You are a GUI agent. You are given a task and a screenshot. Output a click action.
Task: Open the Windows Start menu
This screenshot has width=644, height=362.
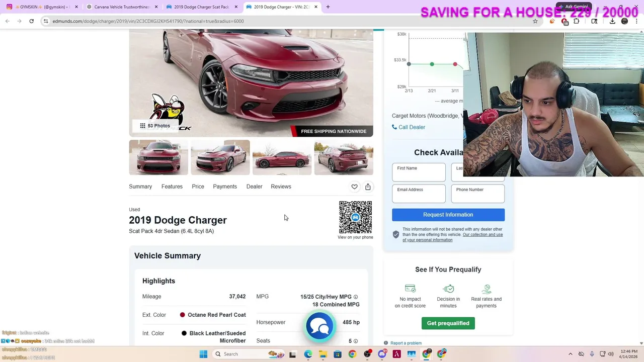click(x=203, y=354)
